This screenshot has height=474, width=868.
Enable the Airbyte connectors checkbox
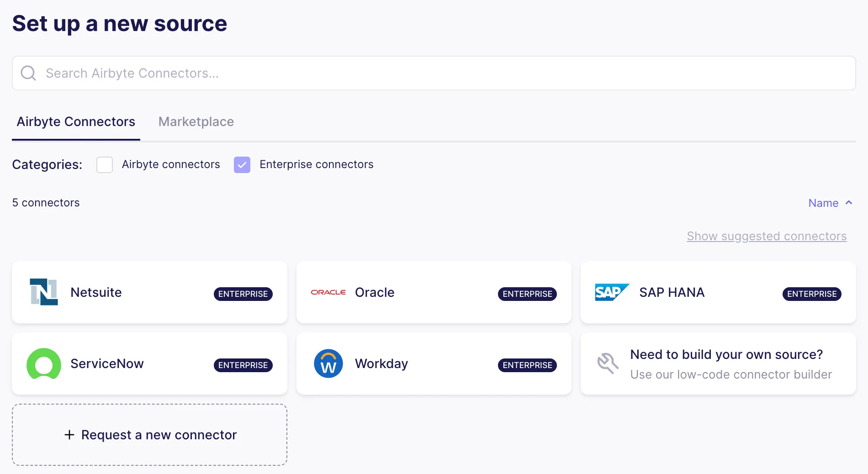[x=105, y=165]
